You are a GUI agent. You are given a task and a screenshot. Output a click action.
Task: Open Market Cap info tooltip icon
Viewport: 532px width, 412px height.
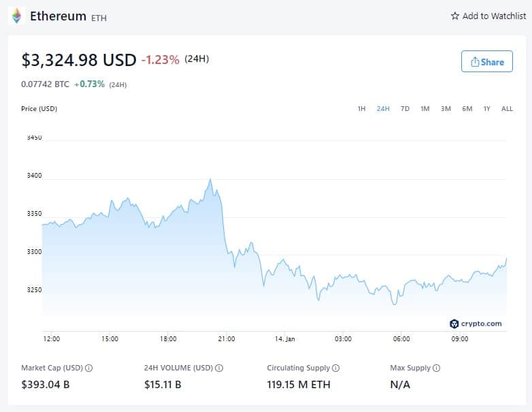[89, 368]
